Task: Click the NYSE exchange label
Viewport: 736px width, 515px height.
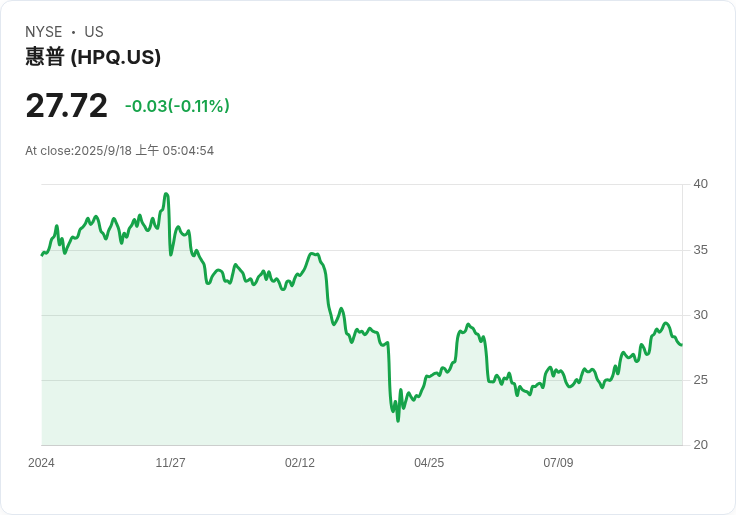Action: coord(44,32)
